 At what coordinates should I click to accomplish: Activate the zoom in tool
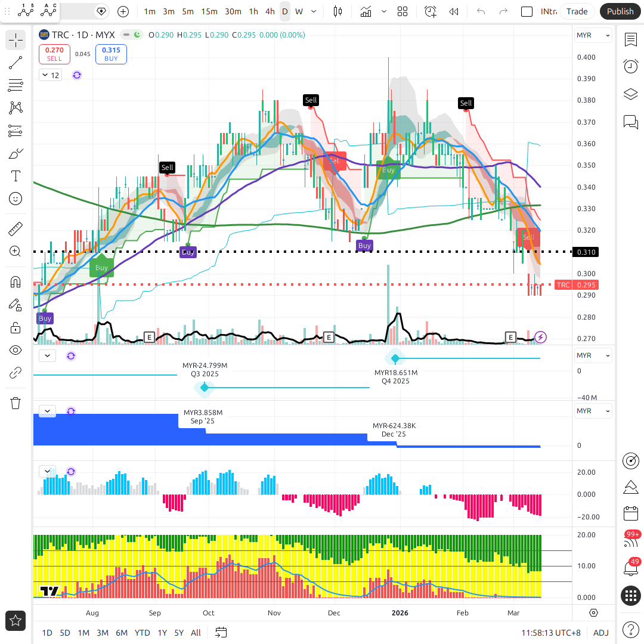click(16, 252)
